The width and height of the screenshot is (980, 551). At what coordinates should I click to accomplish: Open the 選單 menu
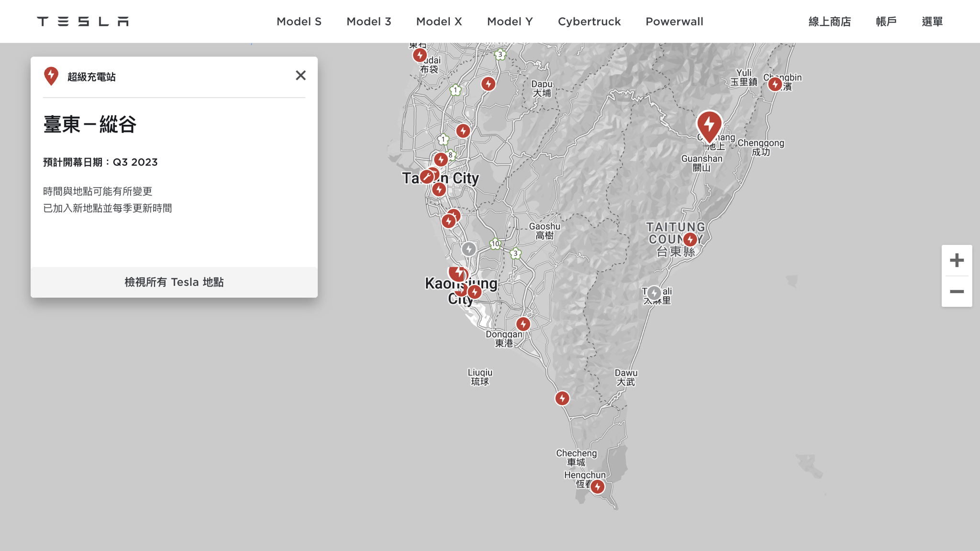pos(932,22)
